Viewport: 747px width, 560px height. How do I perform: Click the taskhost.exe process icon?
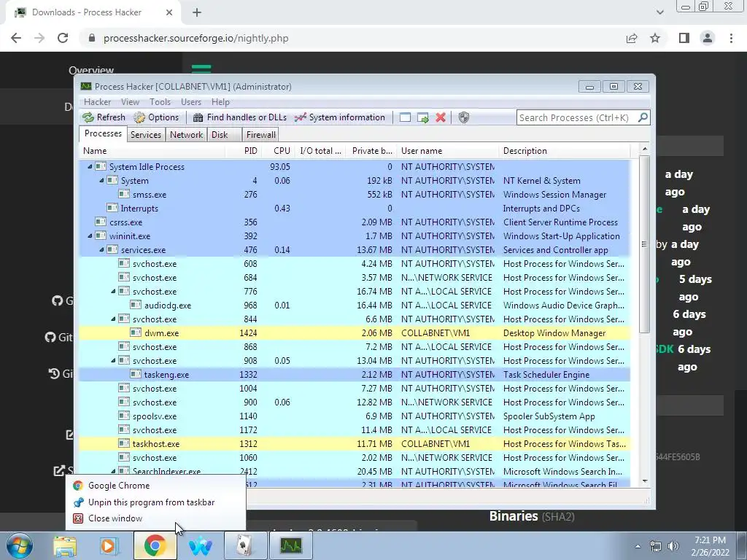pyautogui.click(x=124, y=443)
